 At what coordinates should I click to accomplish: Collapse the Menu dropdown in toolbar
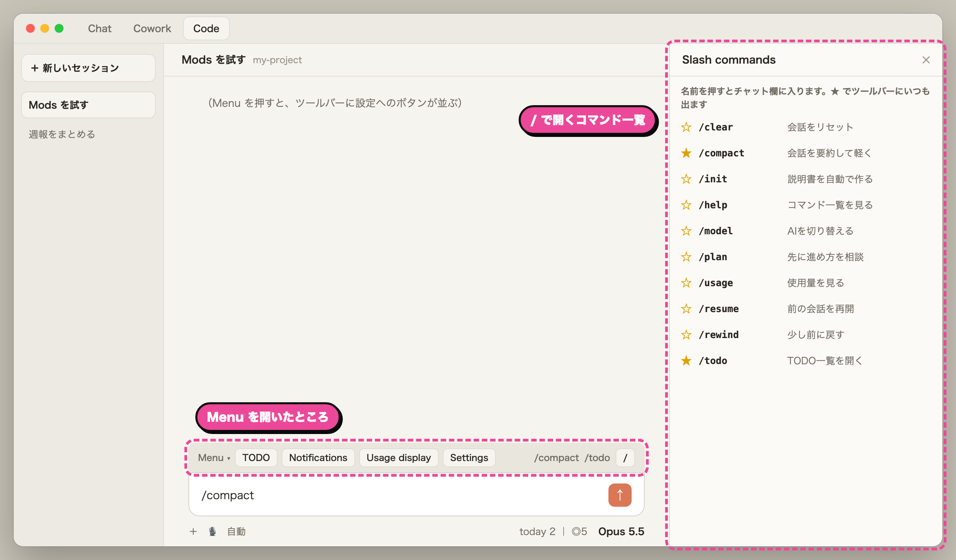pyautogui.click(x=214, y=458)
